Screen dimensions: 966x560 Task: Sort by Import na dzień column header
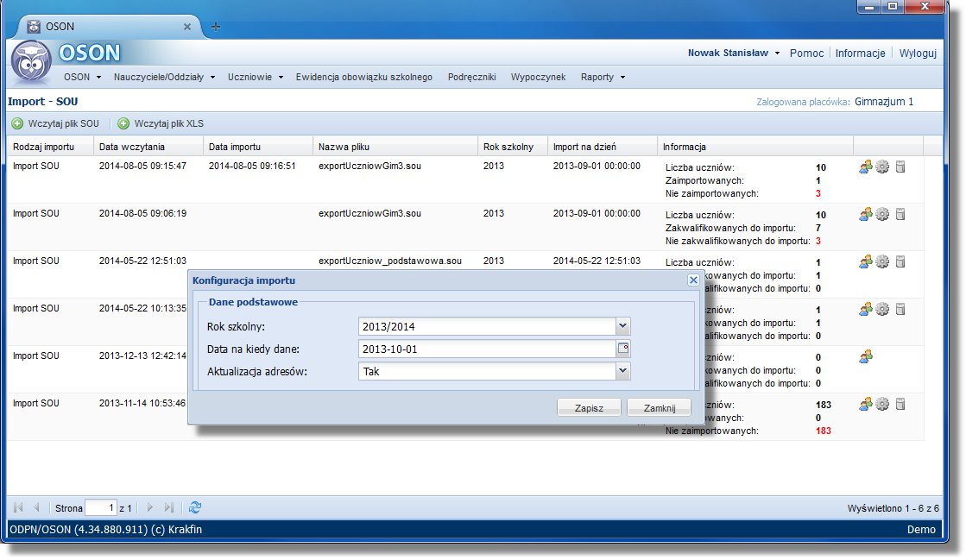pos(602,147)
